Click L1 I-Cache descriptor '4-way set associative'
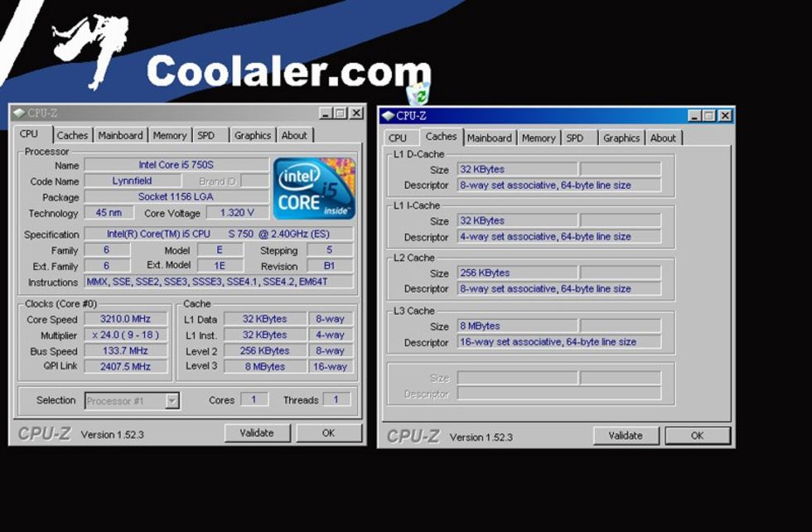 [x=558, y=237]
